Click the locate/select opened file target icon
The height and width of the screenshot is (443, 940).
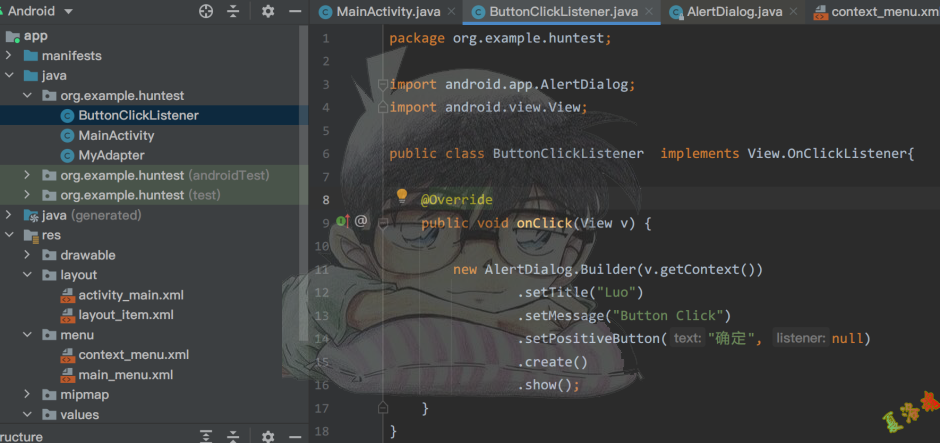point(206,12)
